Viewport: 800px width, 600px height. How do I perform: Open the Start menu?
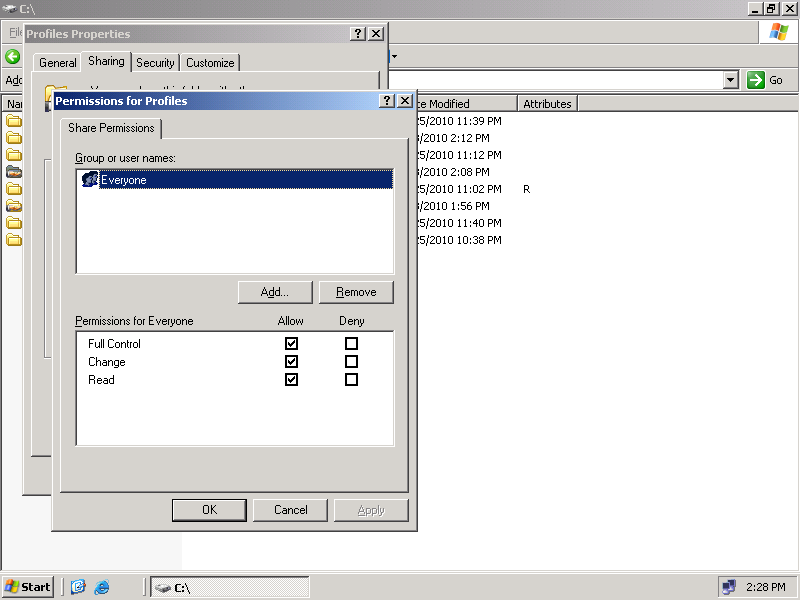coord(28,587)
